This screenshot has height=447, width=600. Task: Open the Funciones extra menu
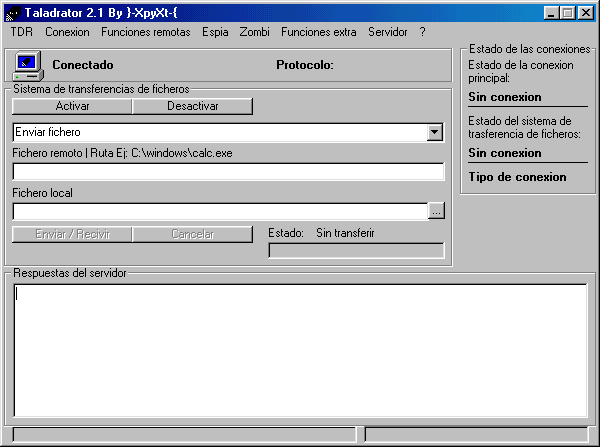[x=318, y=32]
